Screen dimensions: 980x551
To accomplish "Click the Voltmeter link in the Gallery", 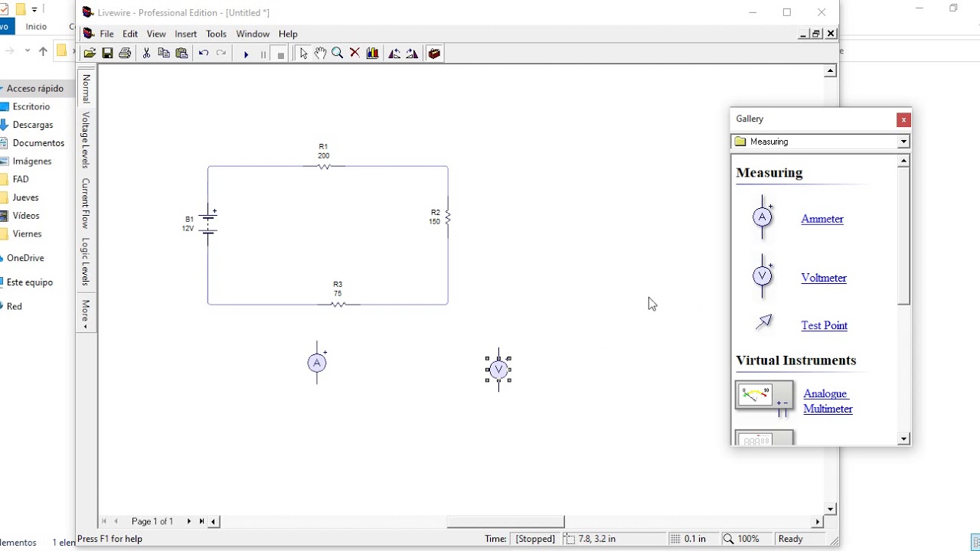I will click(x=824, y=278).
